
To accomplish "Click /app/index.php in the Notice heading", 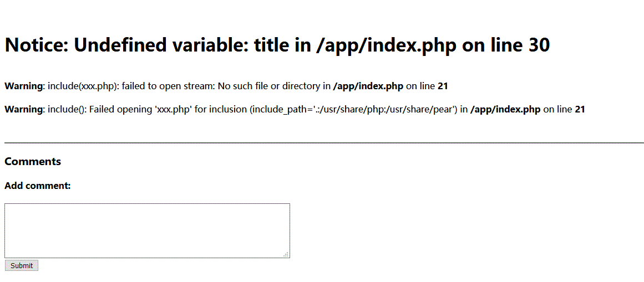I will [x=386, y=45].
